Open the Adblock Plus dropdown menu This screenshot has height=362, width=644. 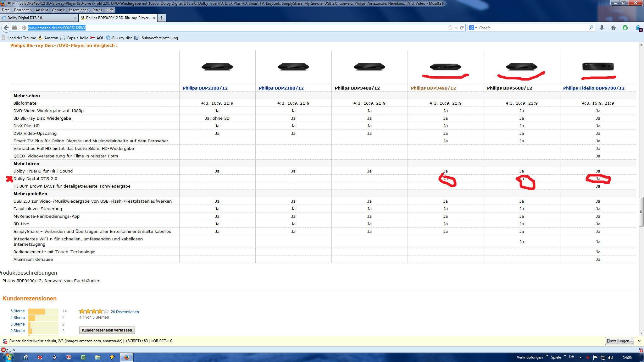[x=8, y=350]
